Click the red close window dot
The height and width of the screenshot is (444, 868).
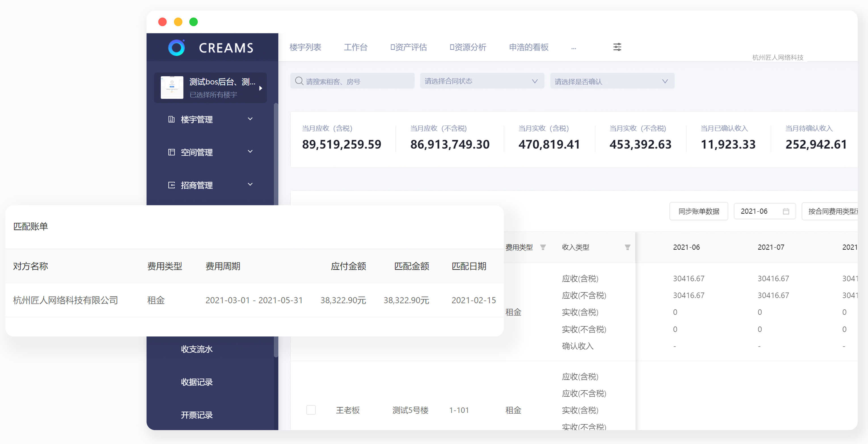[x=162, y=22]
